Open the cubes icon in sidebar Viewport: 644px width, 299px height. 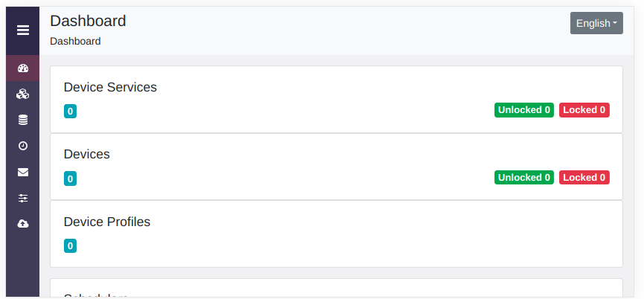point(23,94)
